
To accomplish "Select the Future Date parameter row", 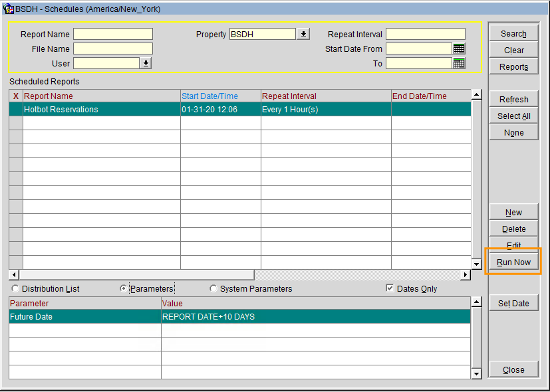I will (239, 316).
